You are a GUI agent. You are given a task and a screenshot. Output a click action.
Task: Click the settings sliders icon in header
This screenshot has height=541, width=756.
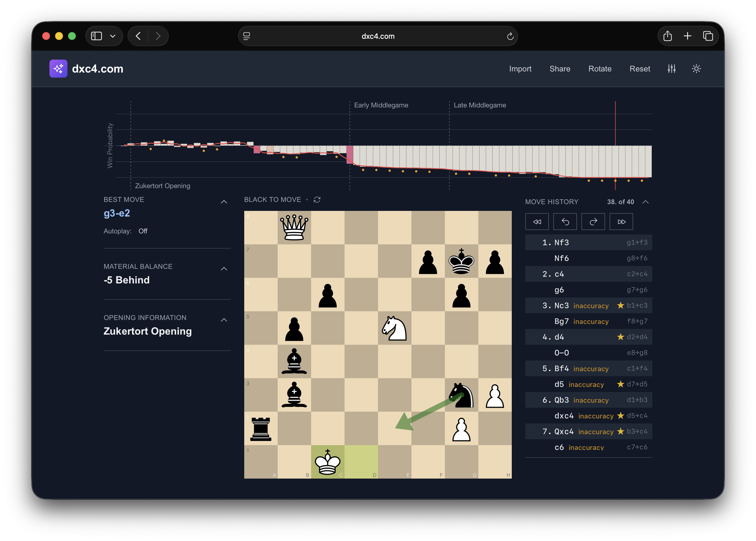pos(671,69)
